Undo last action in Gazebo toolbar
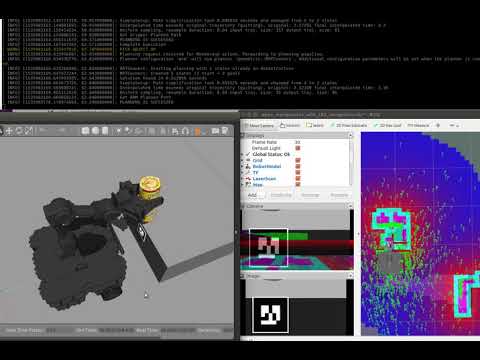The image size is (480, 360). (43, 130)
